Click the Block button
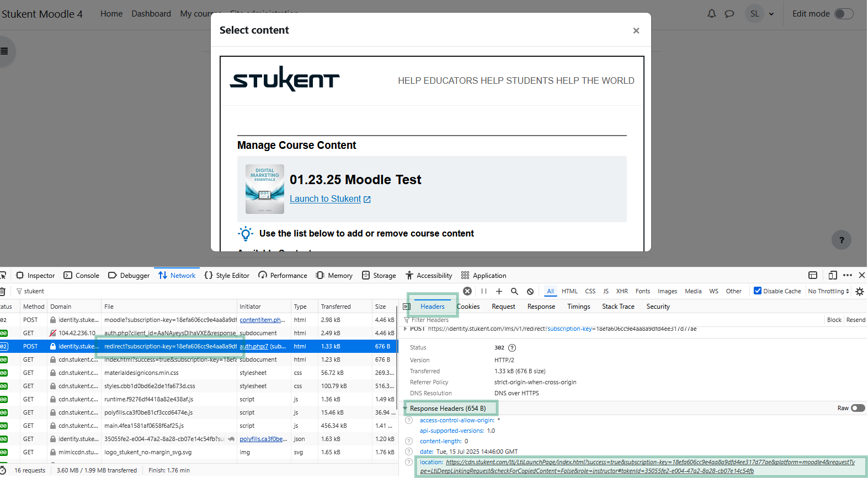 tap(834, 320)
